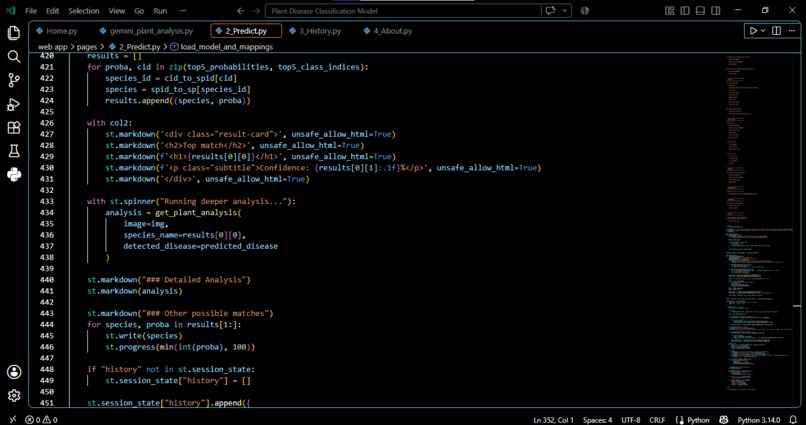Viewport: 806px width, 425px height.
Task: Open the 'web app' breadcrumb
Action: 52,47
